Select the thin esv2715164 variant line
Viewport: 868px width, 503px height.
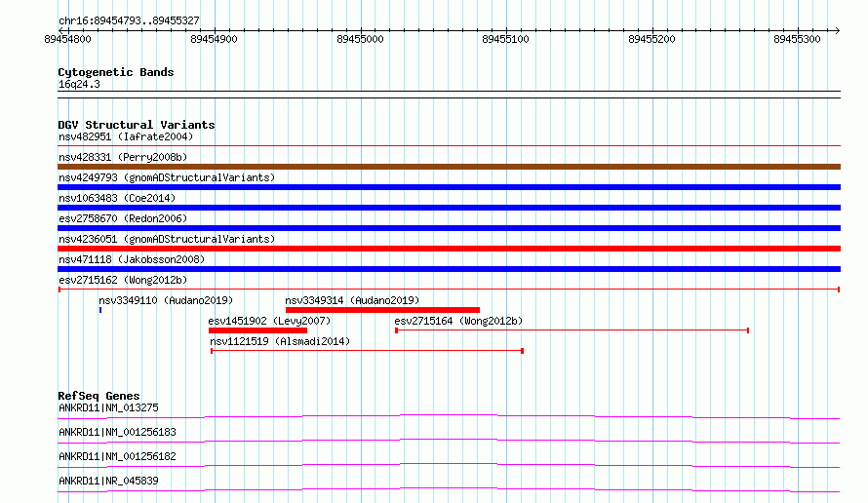click(572, 330)
